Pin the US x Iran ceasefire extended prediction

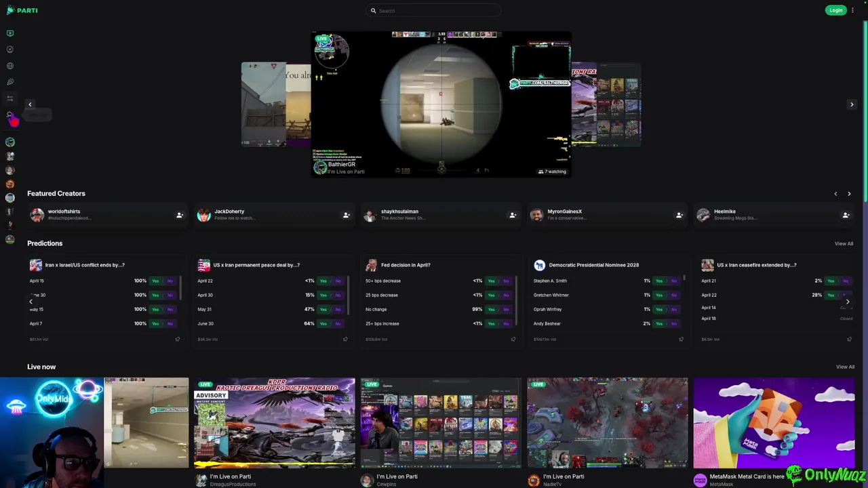pyautogui.click(x=849, y=339)
